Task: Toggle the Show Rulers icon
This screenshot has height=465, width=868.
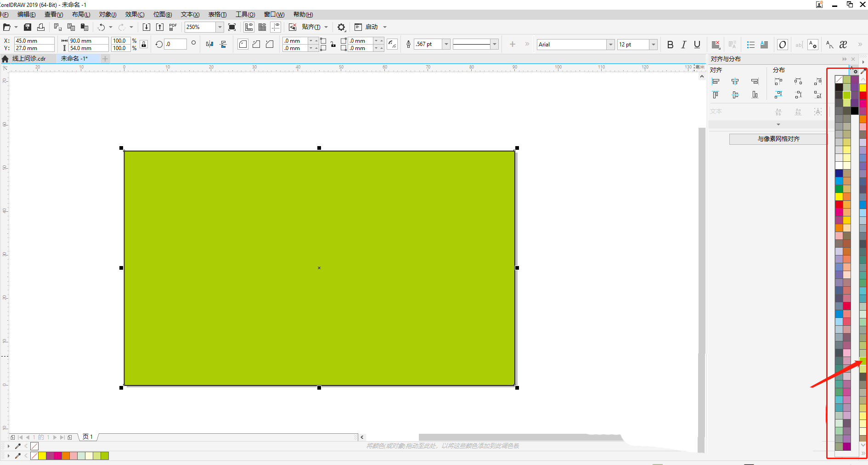Action: click(248, 27)
